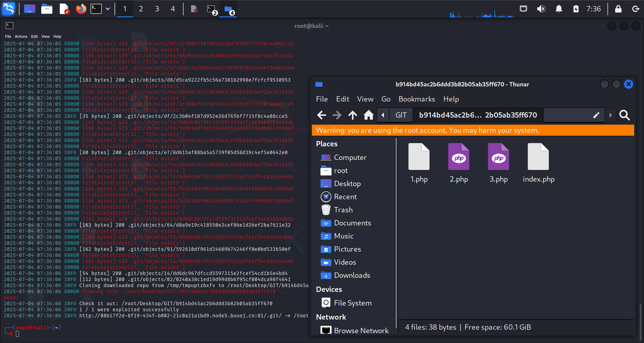The image size is (644, 343).
Task: Click the go-up parent folder arrow
Action: point(352,115)
